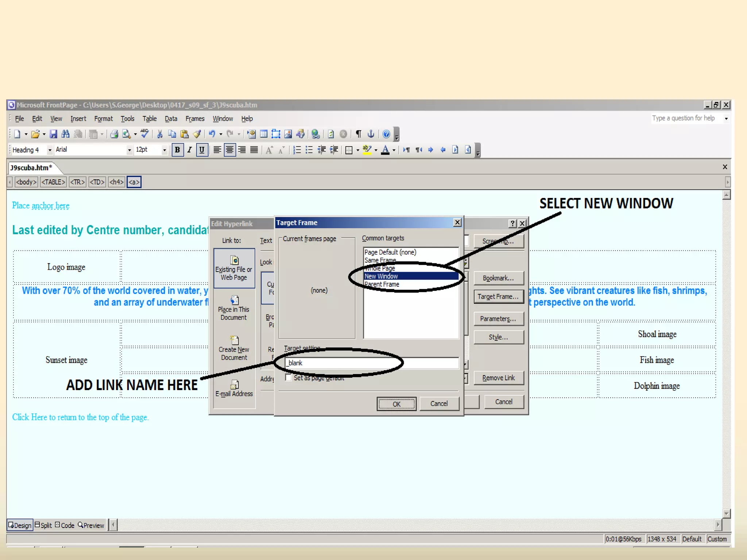This screenshot has height=560, width=747.
Task: Click the Print icon
Action: click(x=114, y=134)
